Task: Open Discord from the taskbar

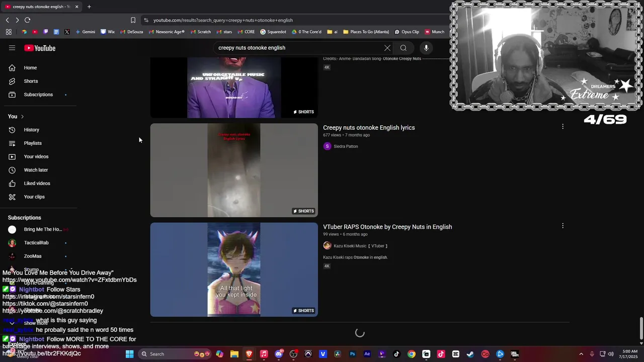Action: click(279, 354)
